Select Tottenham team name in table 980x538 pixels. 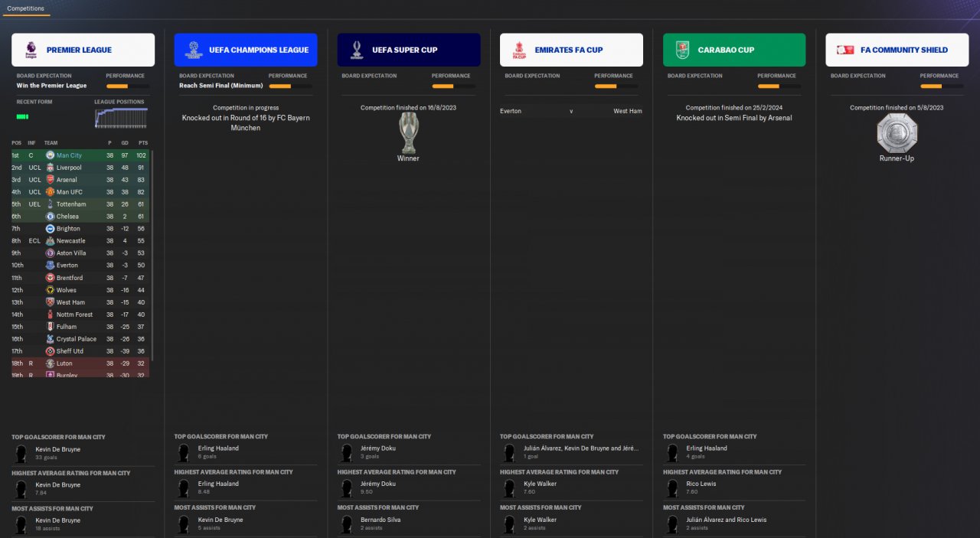point(71,204)
